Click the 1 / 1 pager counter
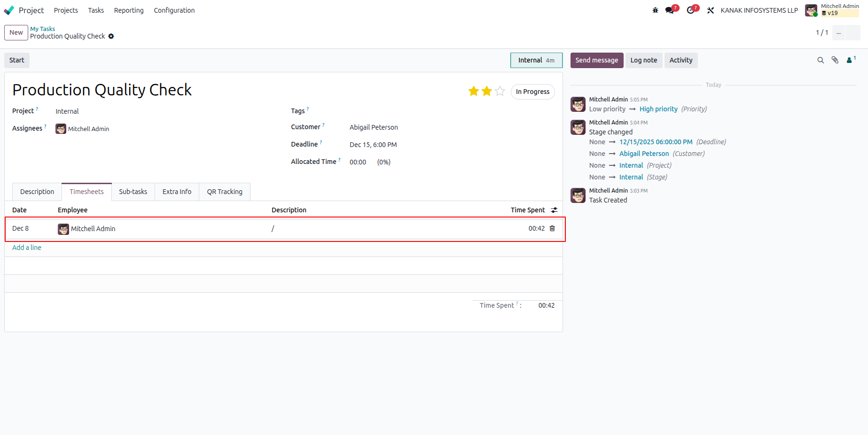Image resolution: width=868 pixels, height=435 pixels. coord(822,32)
